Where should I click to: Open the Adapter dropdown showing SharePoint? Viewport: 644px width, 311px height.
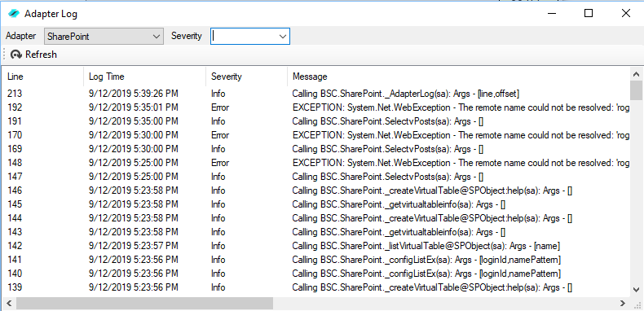104,36
